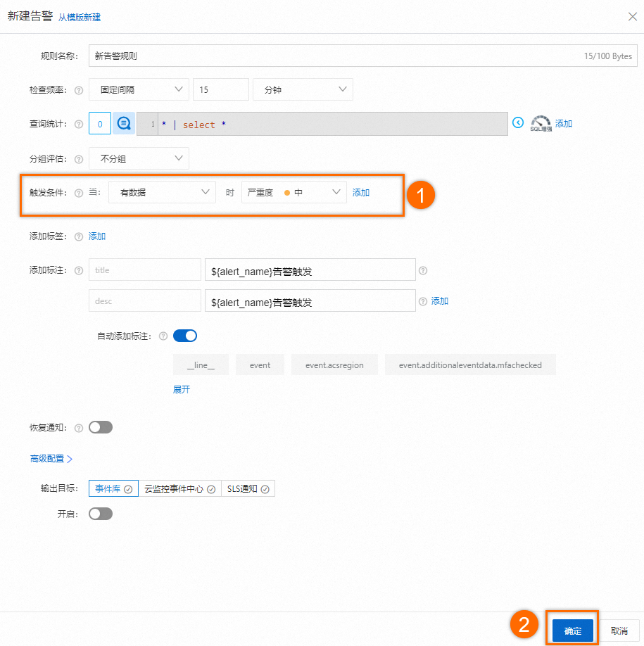Image resolution: width=644 pixels, height=646 pixels.
Task: Click the query search magnifier icon
Action: click(124, 123)
